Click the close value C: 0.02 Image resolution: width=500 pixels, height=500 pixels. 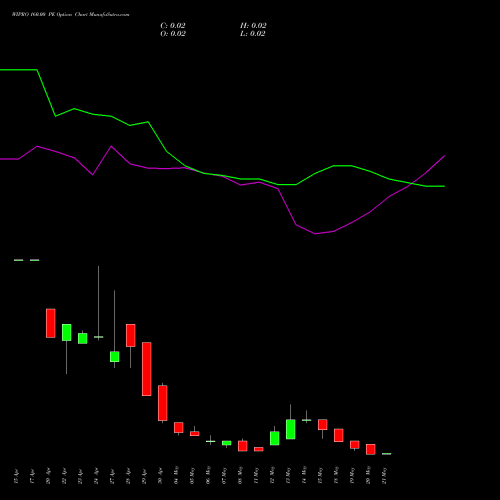click(173, 26)
